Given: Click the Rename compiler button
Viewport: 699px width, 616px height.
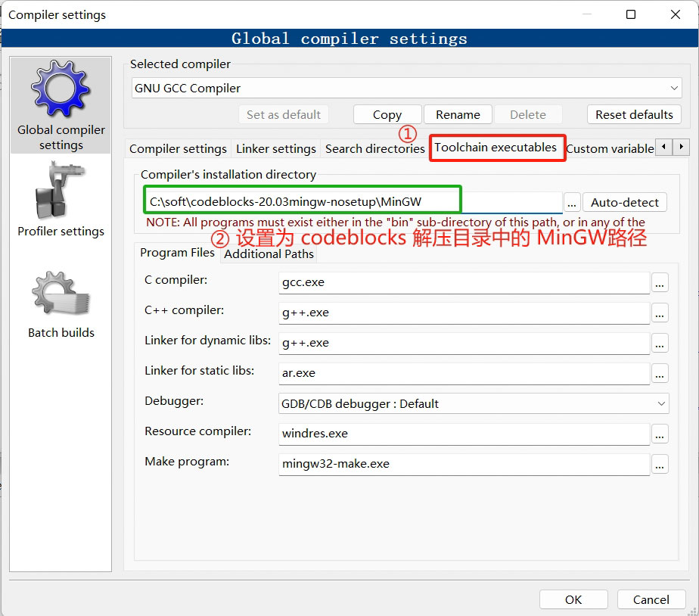Looking at the screenshot, I should coord(458,114).
